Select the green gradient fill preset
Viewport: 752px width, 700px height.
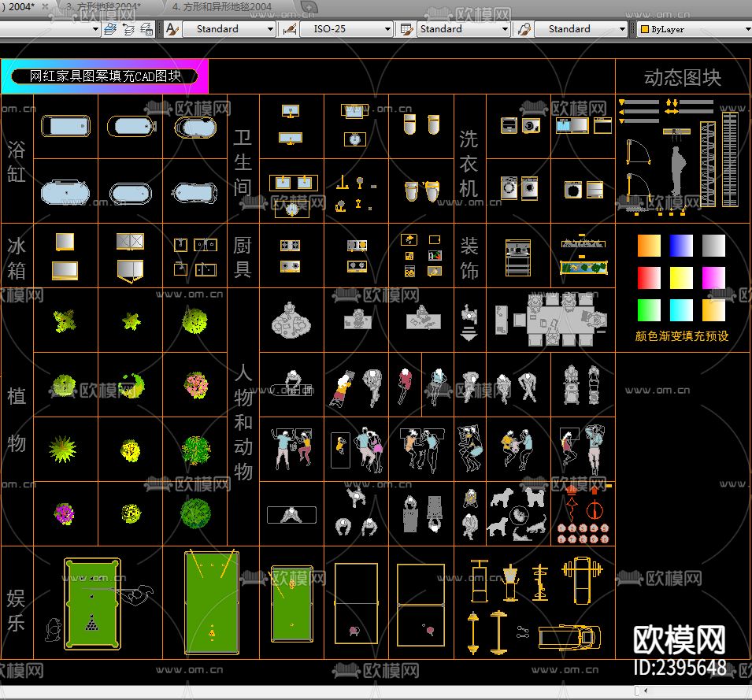649,310
